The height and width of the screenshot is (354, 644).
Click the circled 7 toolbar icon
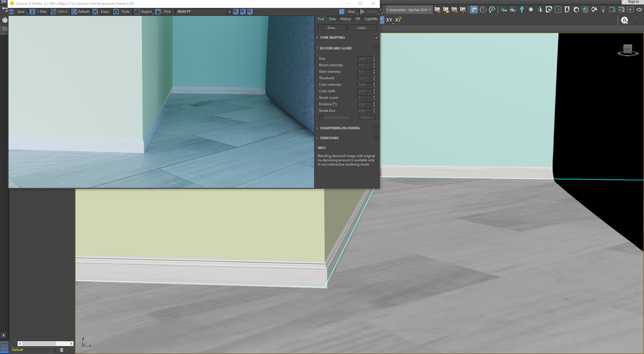(x=483, y=10)
